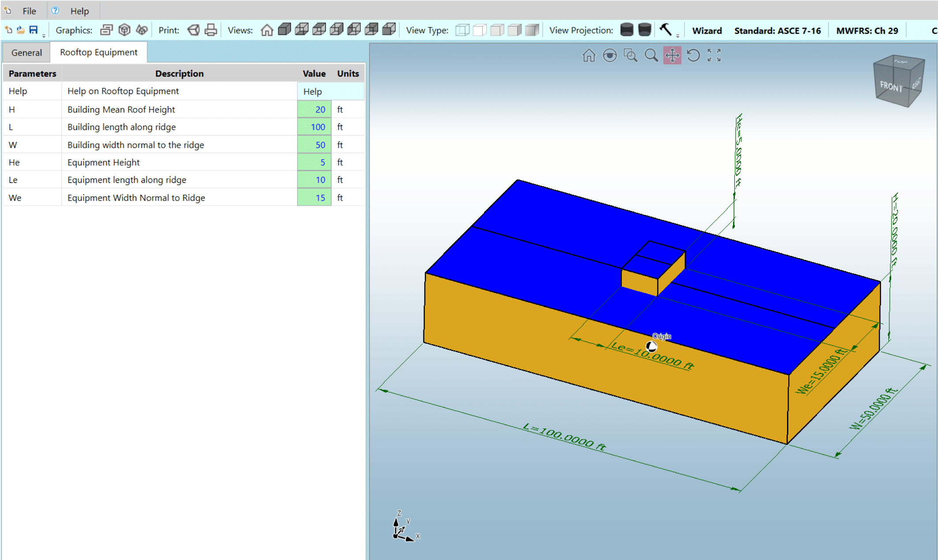The image size is (938, 560).
Task: Switch to the General tab
Action: 26,53
